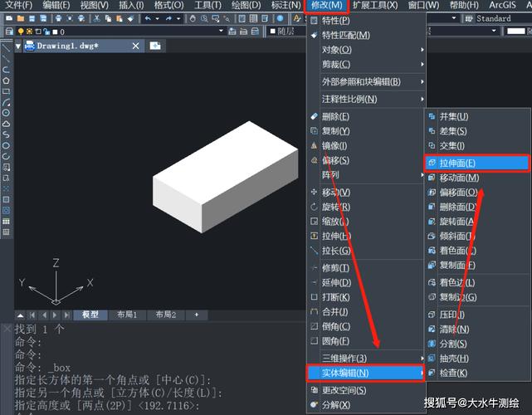Click the Redo arrow icon

168,18
